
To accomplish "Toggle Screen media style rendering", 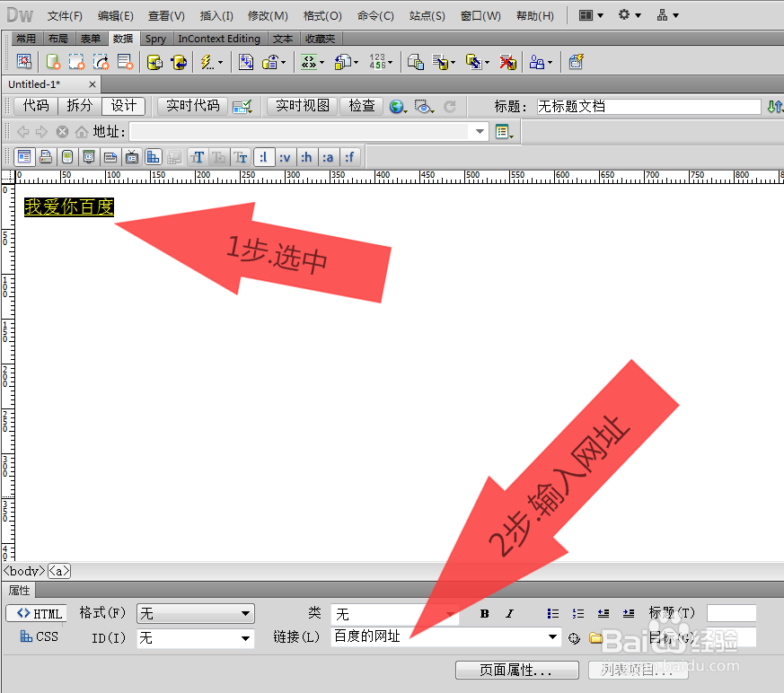I will point(24,157).
